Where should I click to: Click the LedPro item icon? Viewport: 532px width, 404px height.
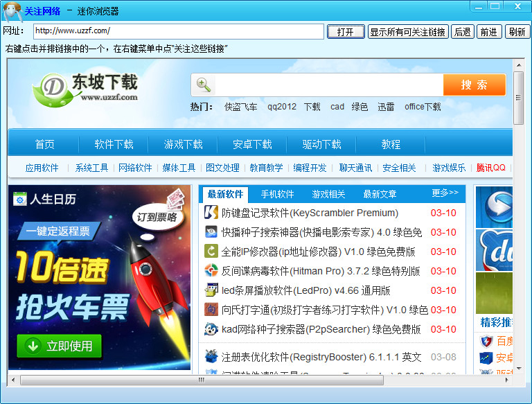coord(211,290)
